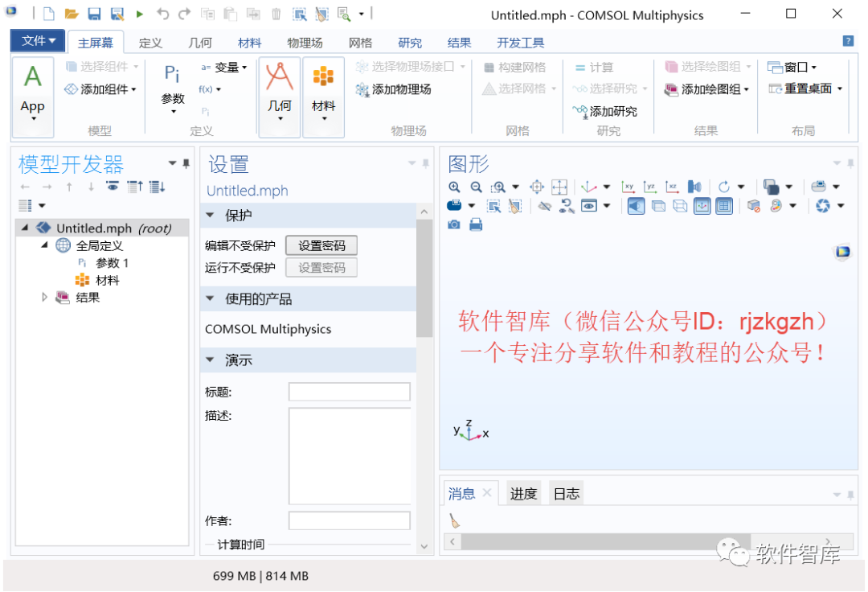
Task: Click the 标题 input field
Action: [x=350, y=392]
